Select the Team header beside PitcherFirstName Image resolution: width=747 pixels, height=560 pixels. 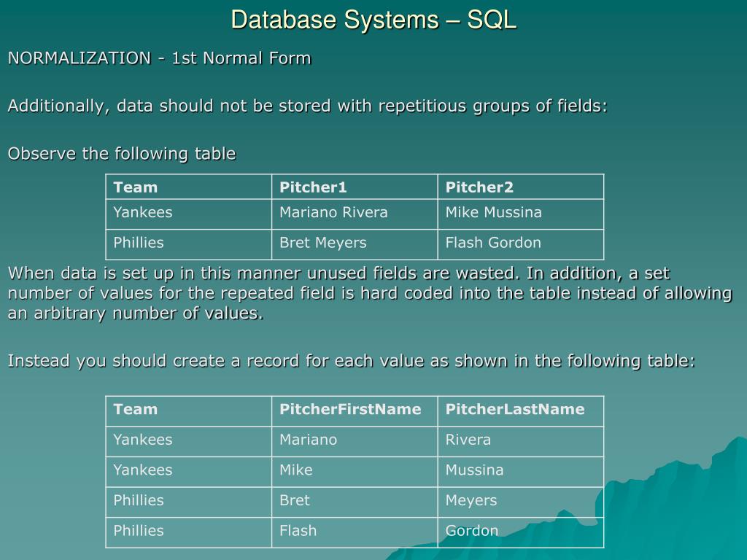189,411
